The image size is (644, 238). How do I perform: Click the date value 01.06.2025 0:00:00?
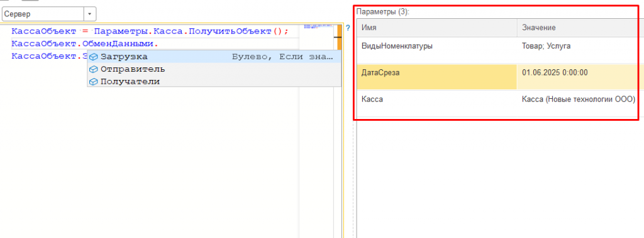(x=555, y=73)
